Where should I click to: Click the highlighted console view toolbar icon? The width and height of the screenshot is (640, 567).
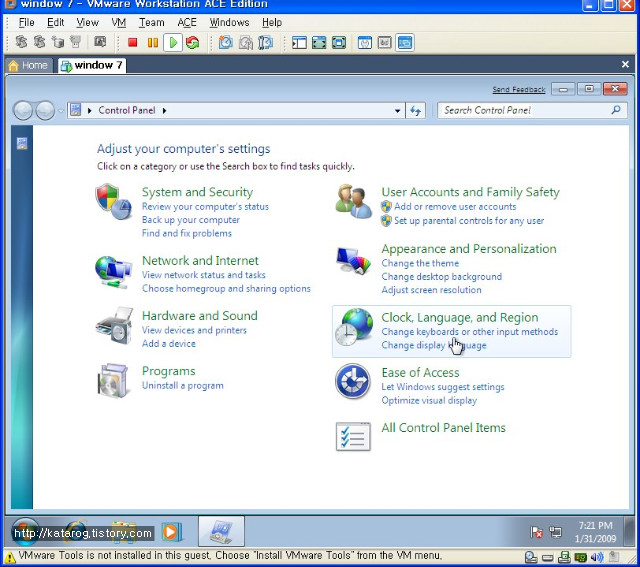[405, 42]
